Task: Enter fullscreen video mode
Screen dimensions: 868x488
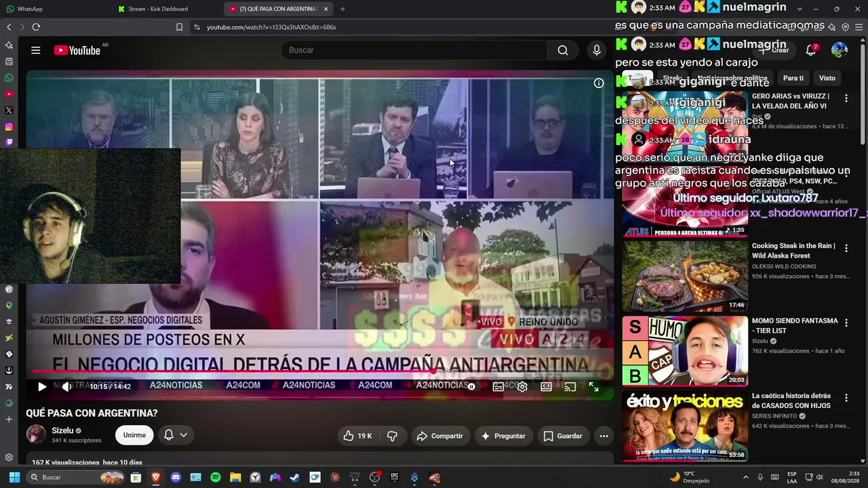Action: (593, 387)
